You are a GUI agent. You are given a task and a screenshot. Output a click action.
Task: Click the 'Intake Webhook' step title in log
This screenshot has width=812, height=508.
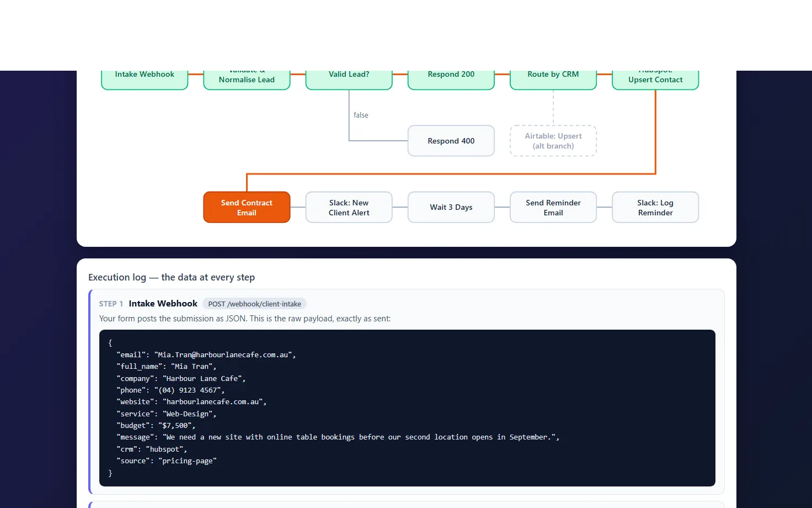click(x=163, y=304)
